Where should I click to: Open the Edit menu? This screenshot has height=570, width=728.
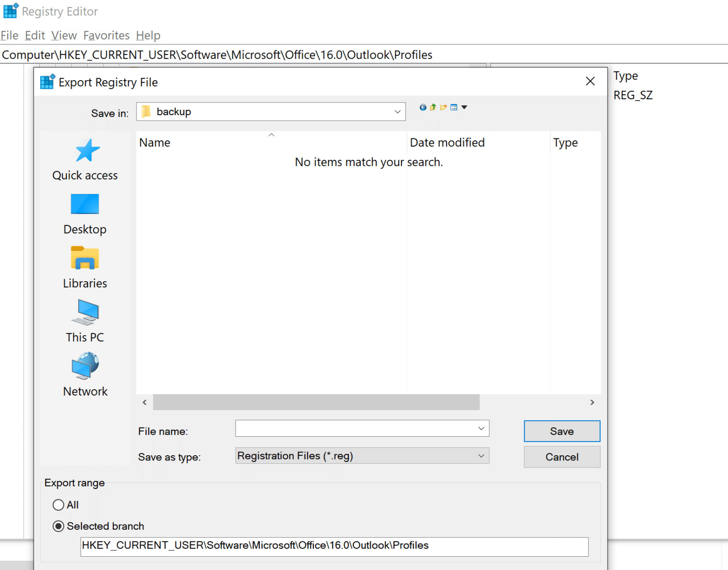pos(35,36)
